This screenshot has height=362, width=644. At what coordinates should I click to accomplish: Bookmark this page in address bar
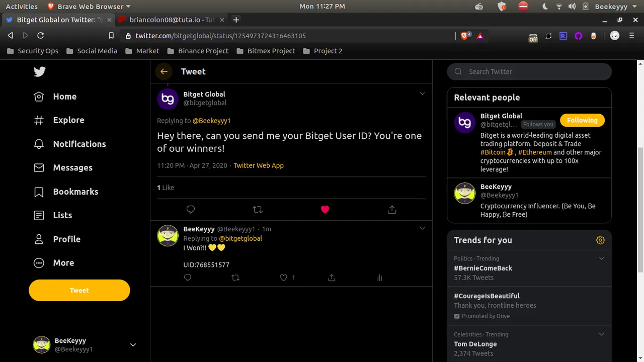[x=112, y=36]
